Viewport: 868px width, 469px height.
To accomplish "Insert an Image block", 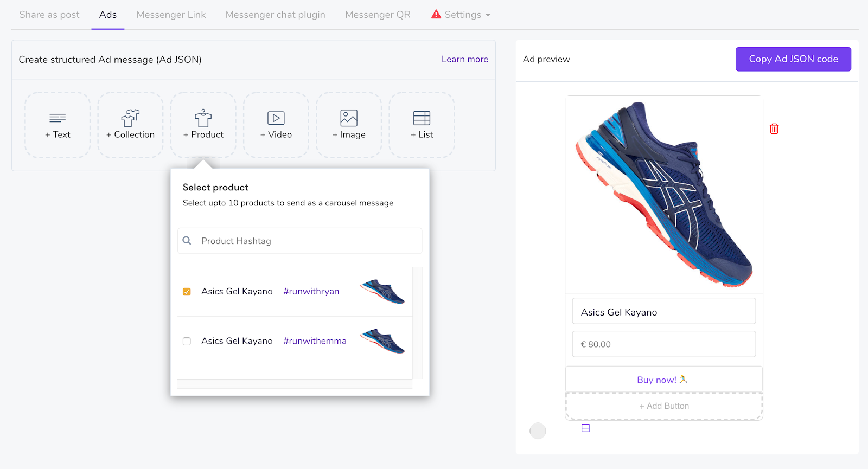I will (349, 125).
